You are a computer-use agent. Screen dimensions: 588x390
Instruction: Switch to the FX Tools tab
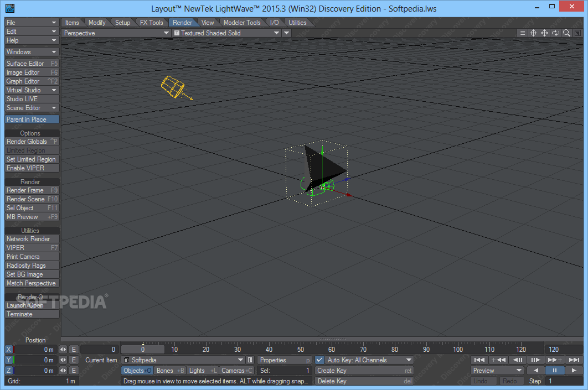152,23
